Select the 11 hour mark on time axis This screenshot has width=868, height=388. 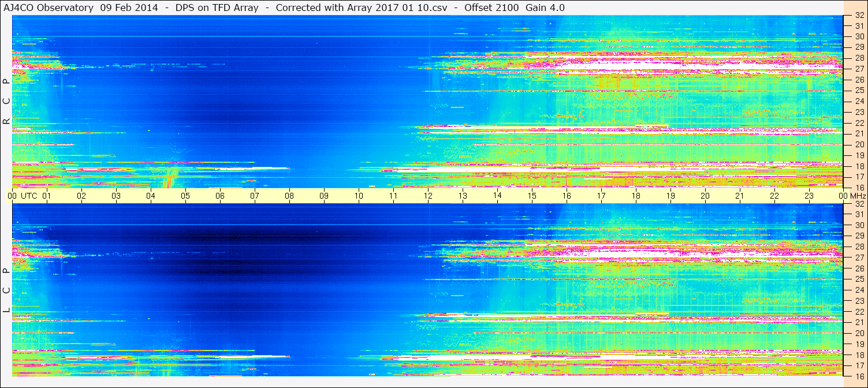point(393,196)
